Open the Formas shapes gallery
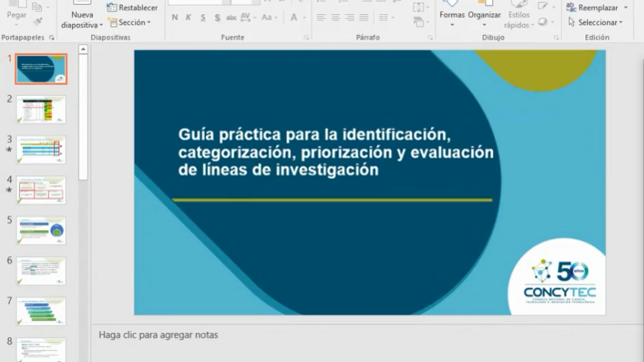Viewport: 644px width, 362px height. pos(451,14)
